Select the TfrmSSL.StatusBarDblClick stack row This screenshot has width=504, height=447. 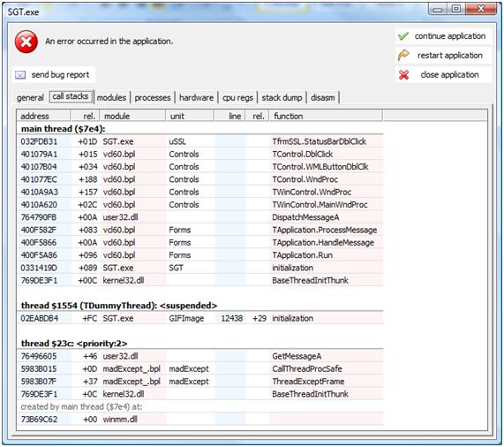coord(200,141)
